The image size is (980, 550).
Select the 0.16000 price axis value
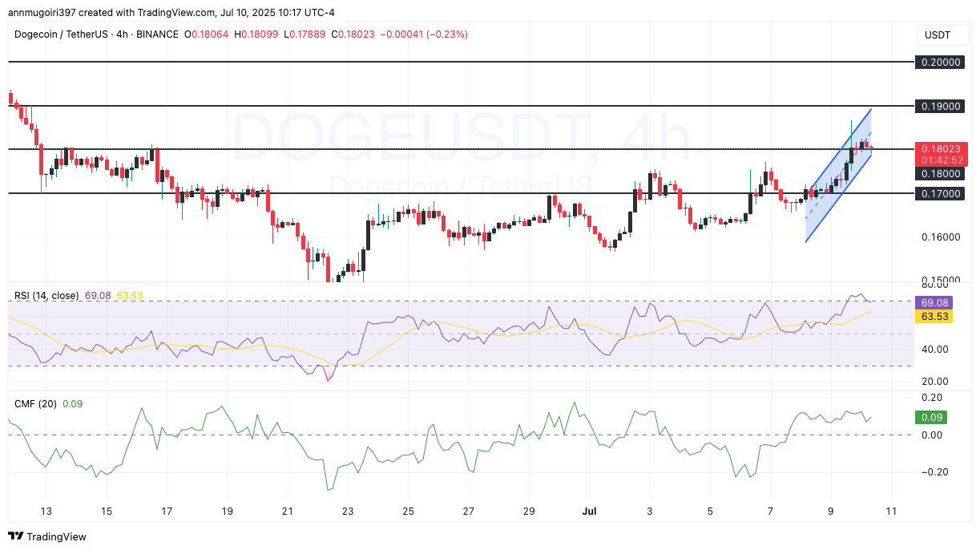(940, 237)
